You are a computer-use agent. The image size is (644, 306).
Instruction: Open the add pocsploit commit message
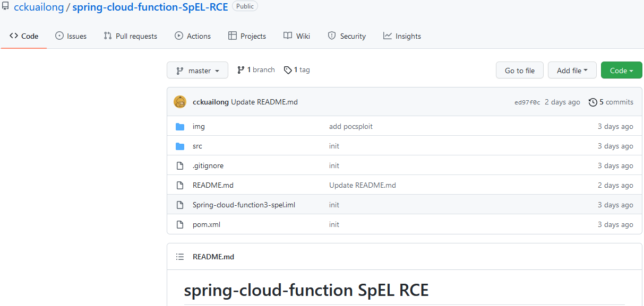click(351, 127)
